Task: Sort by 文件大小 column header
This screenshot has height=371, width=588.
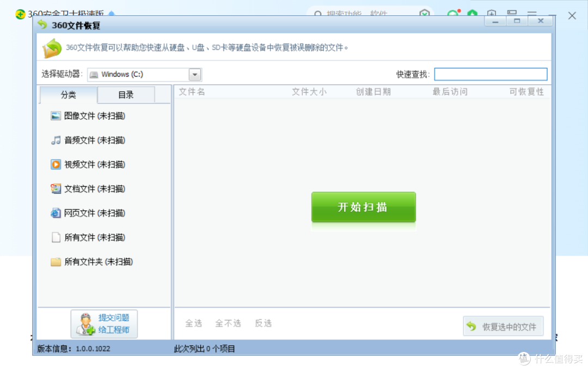Action: tap(309, 92)
